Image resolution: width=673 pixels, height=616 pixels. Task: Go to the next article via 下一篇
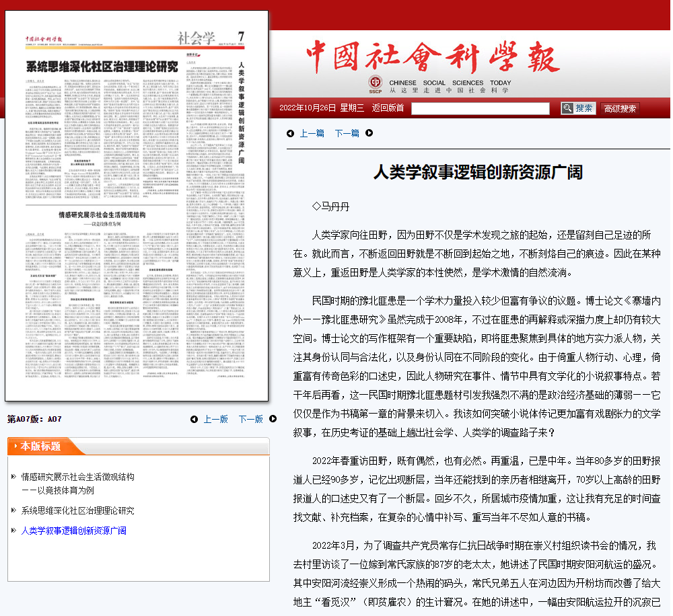[347, 133]
